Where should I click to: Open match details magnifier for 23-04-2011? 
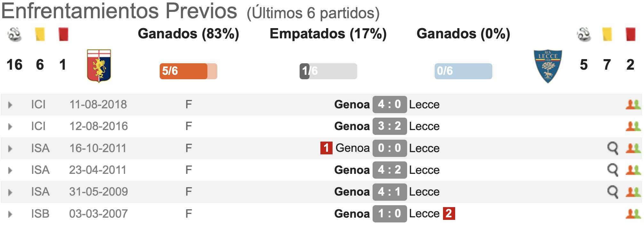[613, 170]
